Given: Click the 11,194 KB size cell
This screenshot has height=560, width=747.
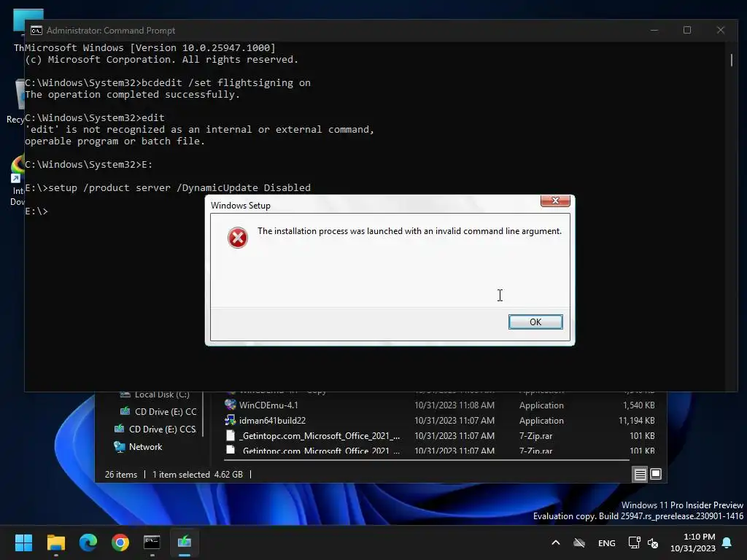Looking at the screenshot, I should (636, 421).
